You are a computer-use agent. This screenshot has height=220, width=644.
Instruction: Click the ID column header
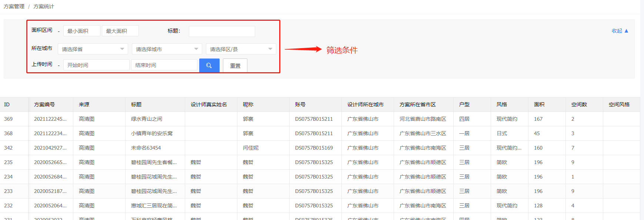(x=7, y=104)
